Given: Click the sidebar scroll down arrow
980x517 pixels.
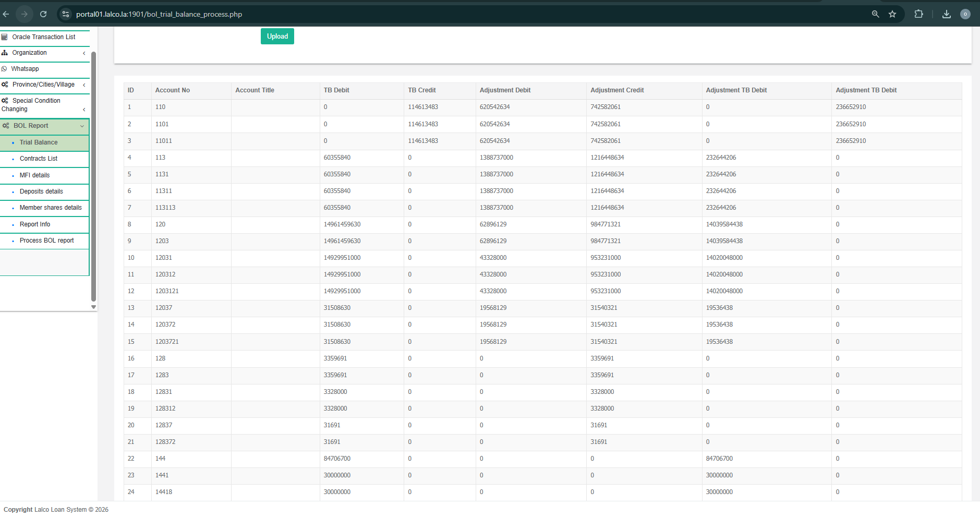Looking at the screenshot, I should coord(93,307).
